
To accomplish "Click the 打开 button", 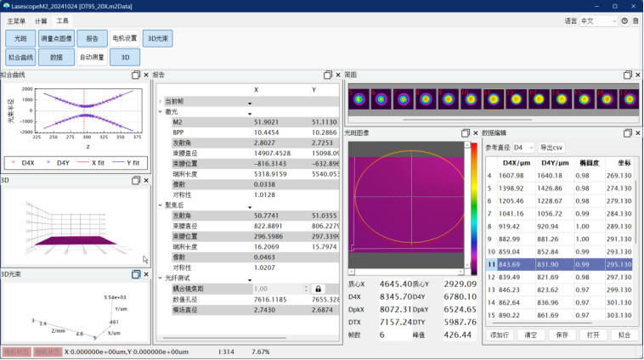I will click(593, 335).
